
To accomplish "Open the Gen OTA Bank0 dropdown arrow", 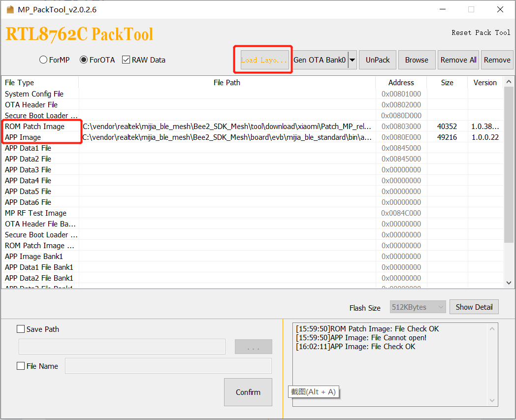I will (353, 59).
